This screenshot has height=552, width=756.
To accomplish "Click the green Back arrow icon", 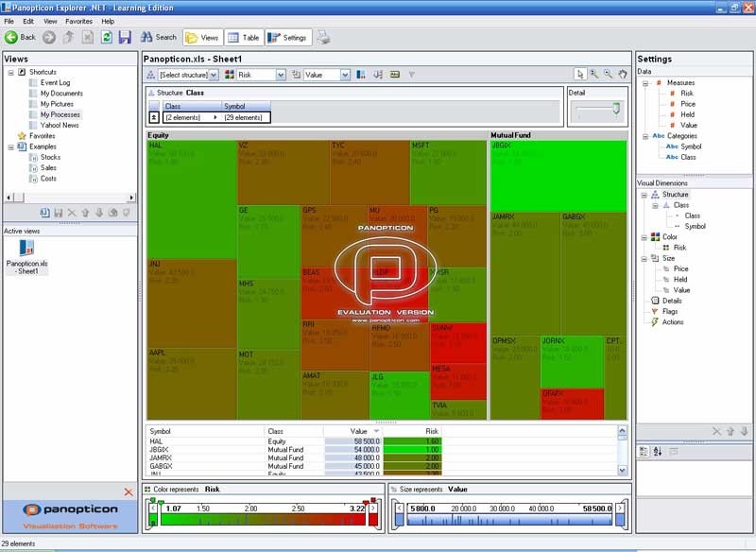I will (11, 37).
